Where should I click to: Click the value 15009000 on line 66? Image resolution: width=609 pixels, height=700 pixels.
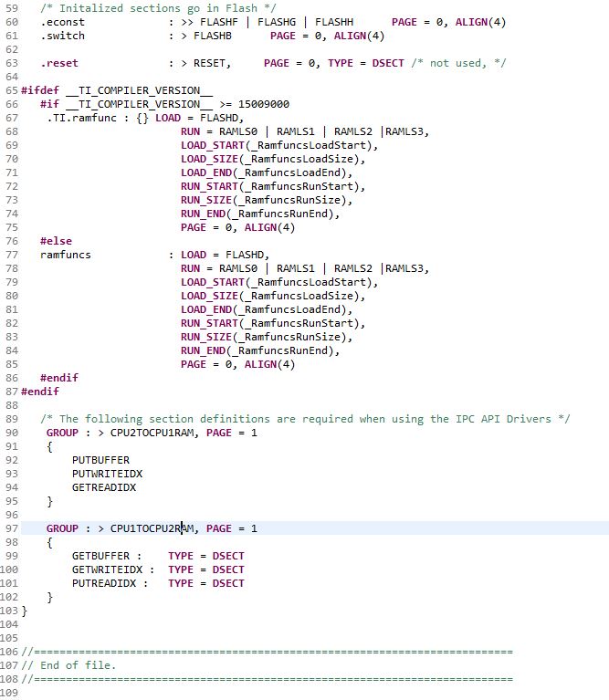pyautogui.click(x=264, y=104)
